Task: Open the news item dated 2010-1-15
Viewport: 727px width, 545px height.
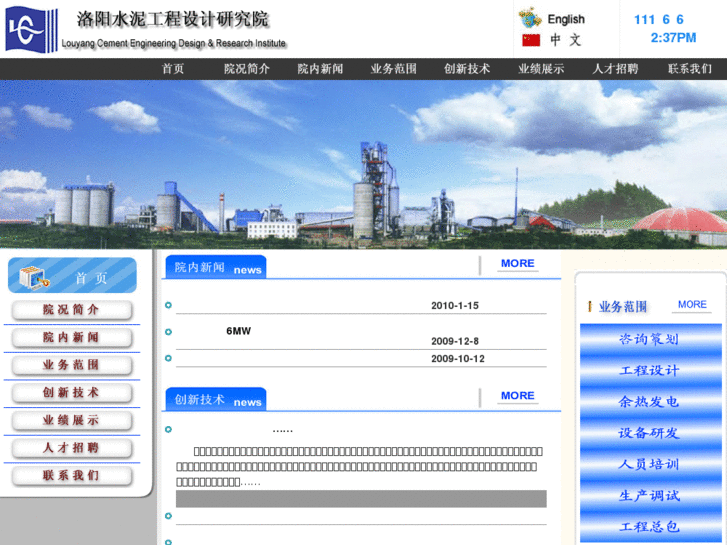Action: [x=361, y=306]
